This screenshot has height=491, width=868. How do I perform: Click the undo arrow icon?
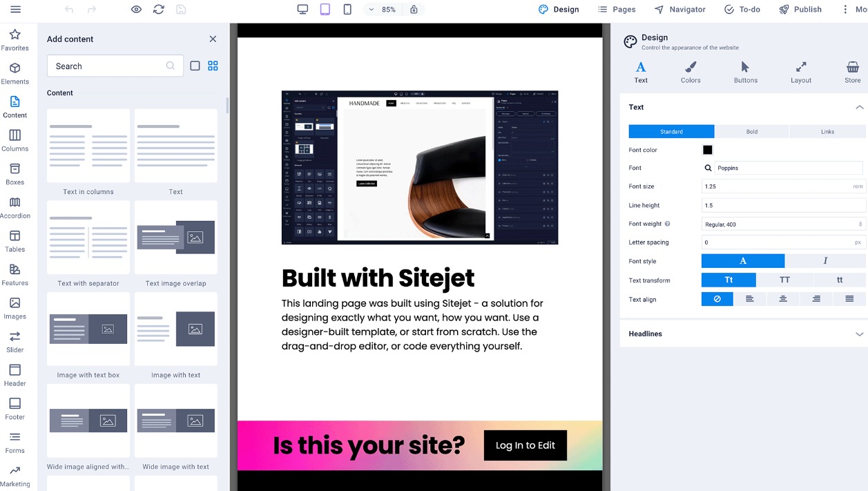(x=69, y=9)
